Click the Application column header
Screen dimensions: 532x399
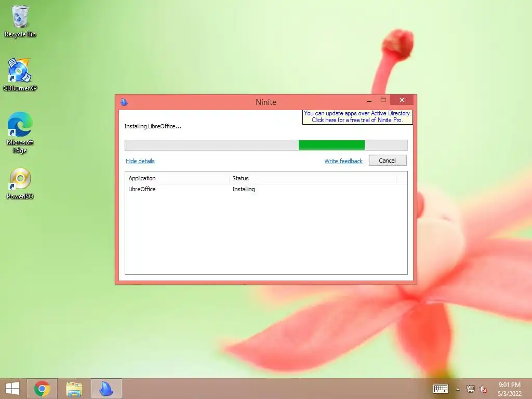[177, 178]
